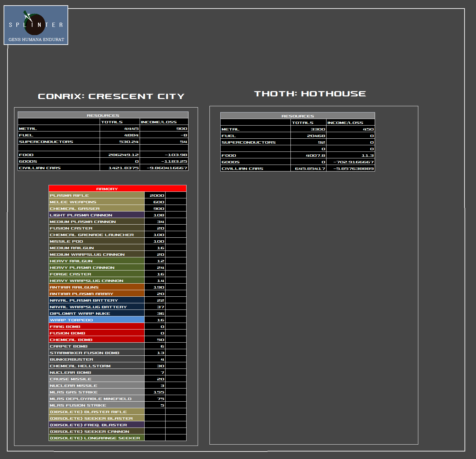This screenshot has height=459, width=476.
Task: Click the Gens Humana Endurat motto text
Action: click(x=36, y=40)
